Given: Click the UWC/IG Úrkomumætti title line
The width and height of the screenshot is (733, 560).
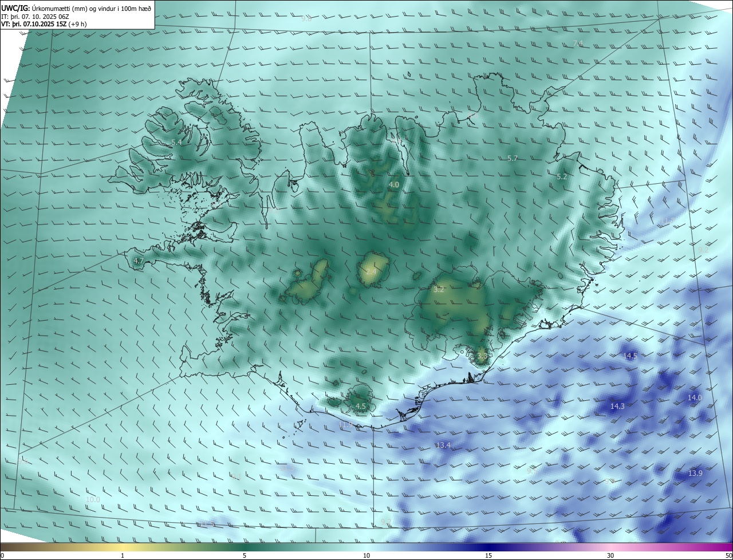Looking at the screenshot, I should pyautogui.click(x=76, y=8).
